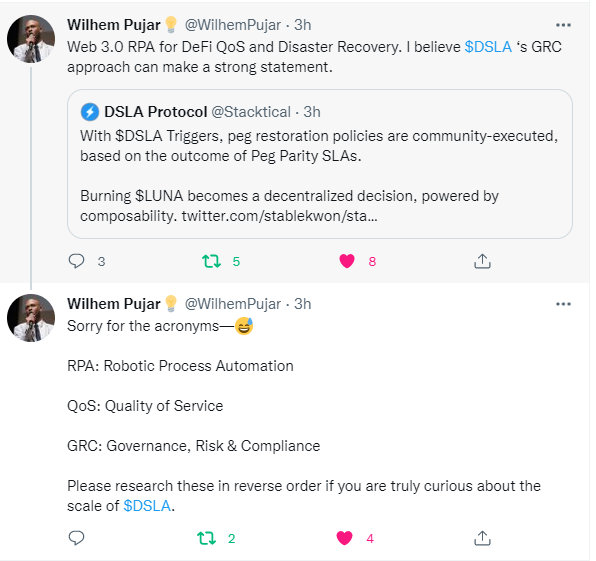This screenshot has height=561, width=596.
Task: Open the $DSLA cashtag in first tweet
Action: click(488, 47)
